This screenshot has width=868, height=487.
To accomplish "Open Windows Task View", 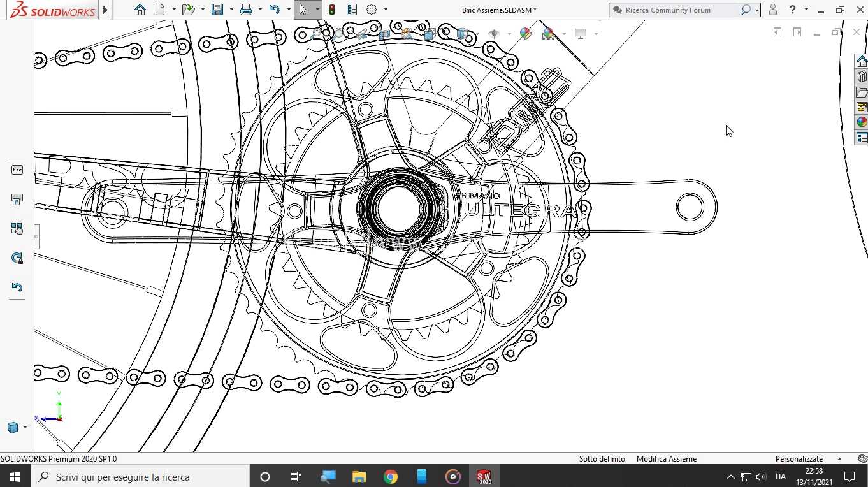I will point(296,477).
